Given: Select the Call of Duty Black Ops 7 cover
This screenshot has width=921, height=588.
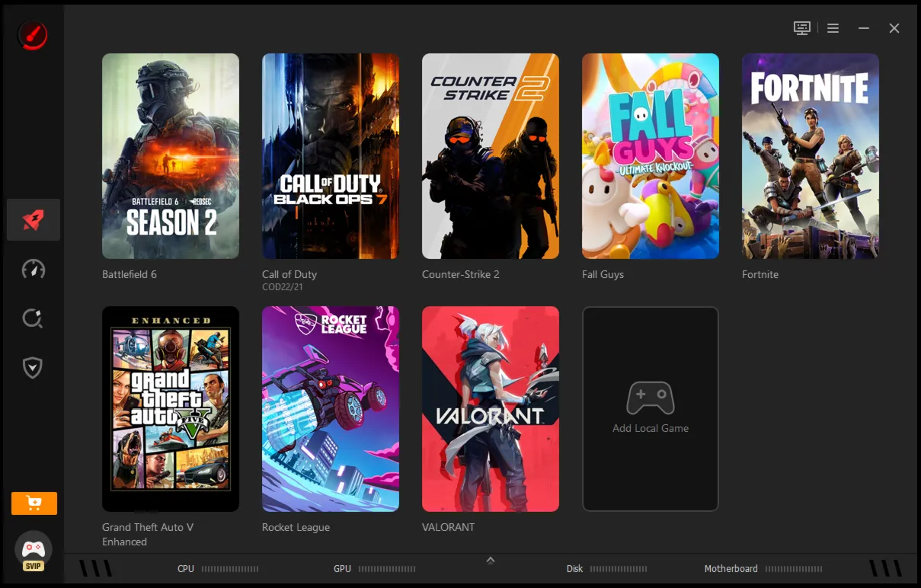Looking at the screenshot, I should point(331,156).
